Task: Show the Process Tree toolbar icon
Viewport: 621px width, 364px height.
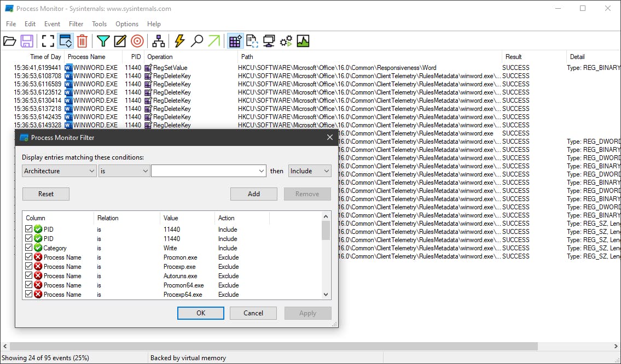Action: (159, 41)
